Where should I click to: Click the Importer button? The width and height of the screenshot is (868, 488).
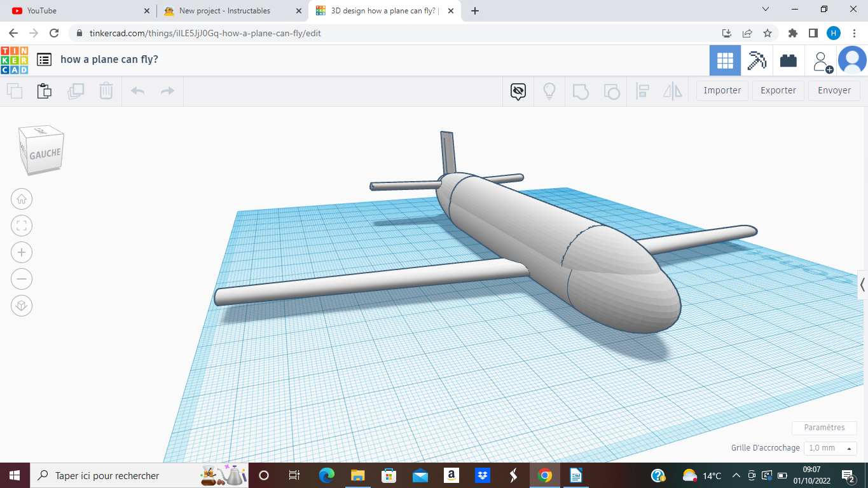(x=722, y=90)
